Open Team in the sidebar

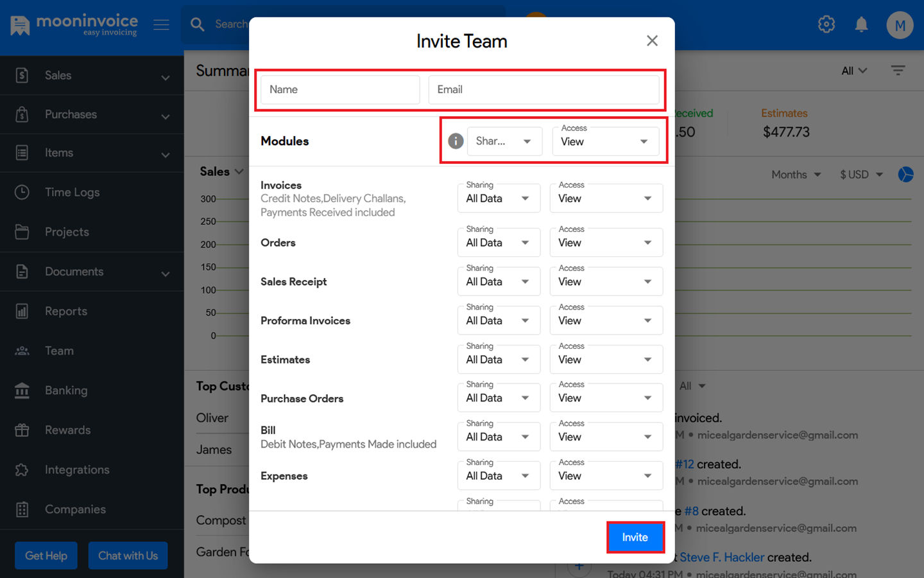tap(59, 351)
